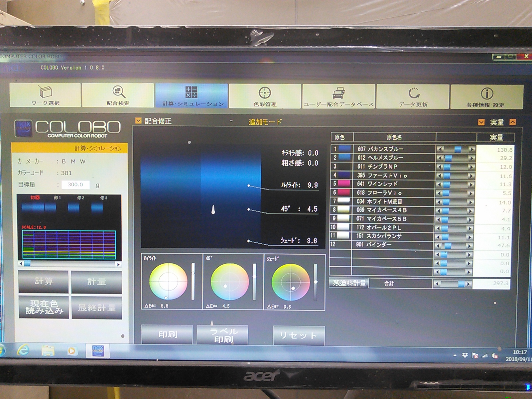This screenshot has width=532, height=399.
Task: Click the 最終計量 button
Action: coord(97,308)
